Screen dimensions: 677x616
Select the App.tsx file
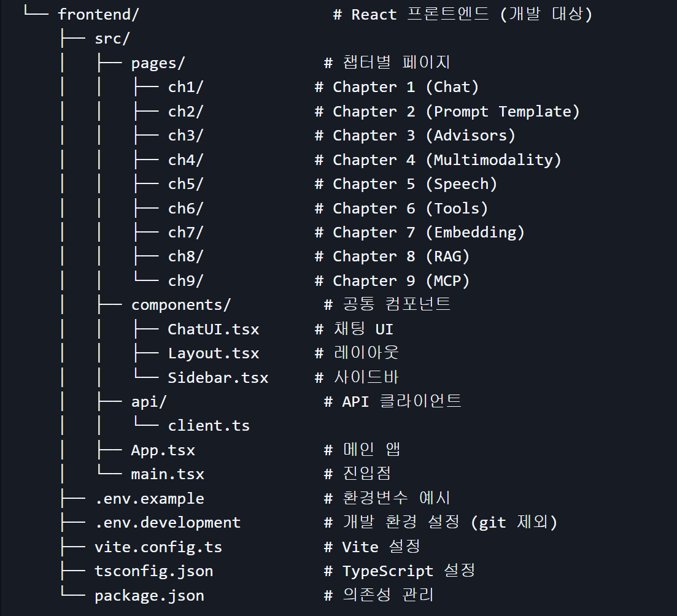163,450
